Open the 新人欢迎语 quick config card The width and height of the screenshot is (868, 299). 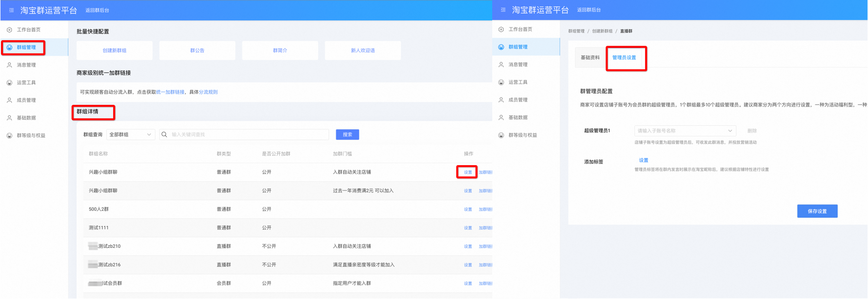pyautogui.click(x=363, y=51)
